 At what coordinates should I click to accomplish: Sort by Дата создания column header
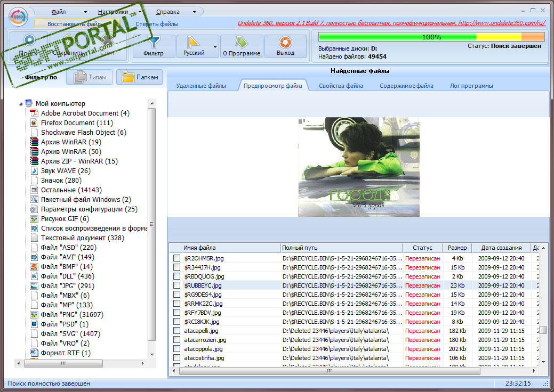(501, 248)
